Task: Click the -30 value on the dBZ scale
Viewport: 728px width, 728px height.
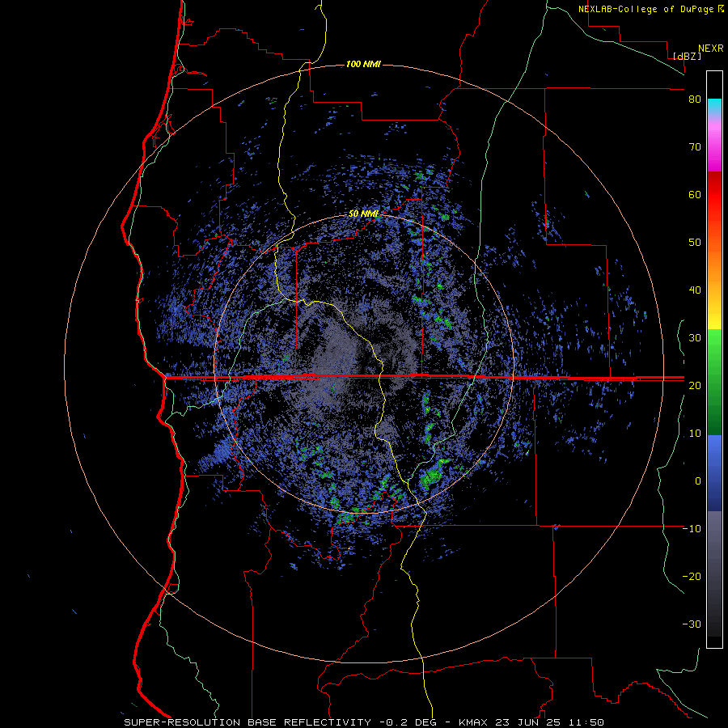Action: pos(692,624)
